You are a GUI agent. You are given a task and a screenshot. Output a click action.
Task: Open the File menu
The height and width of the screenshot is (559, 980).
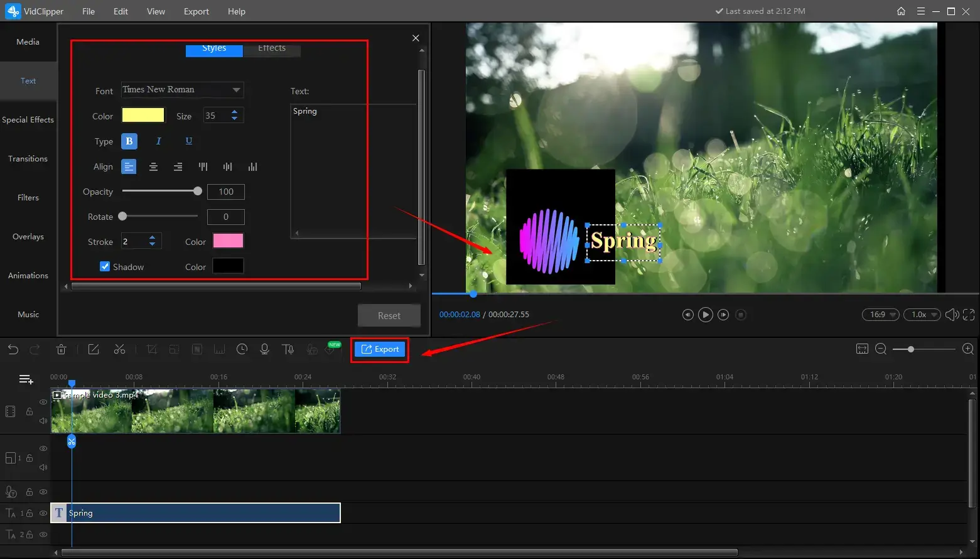(89, 11)
